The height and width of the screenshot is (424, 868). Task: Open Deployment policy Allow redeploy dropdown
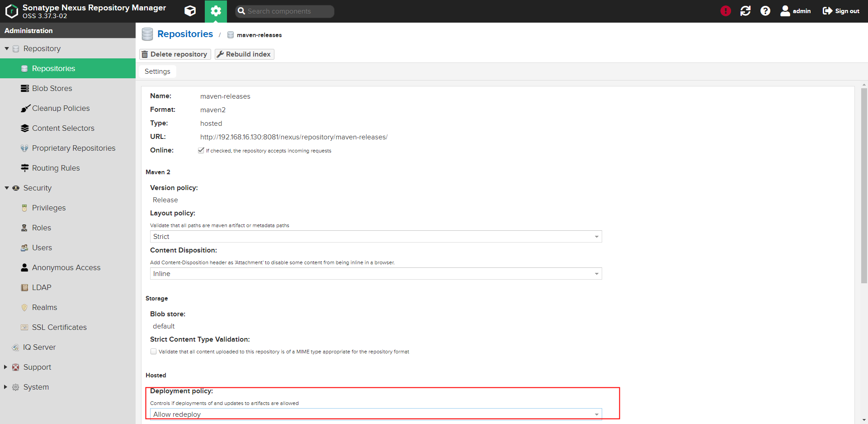[376, 414]
